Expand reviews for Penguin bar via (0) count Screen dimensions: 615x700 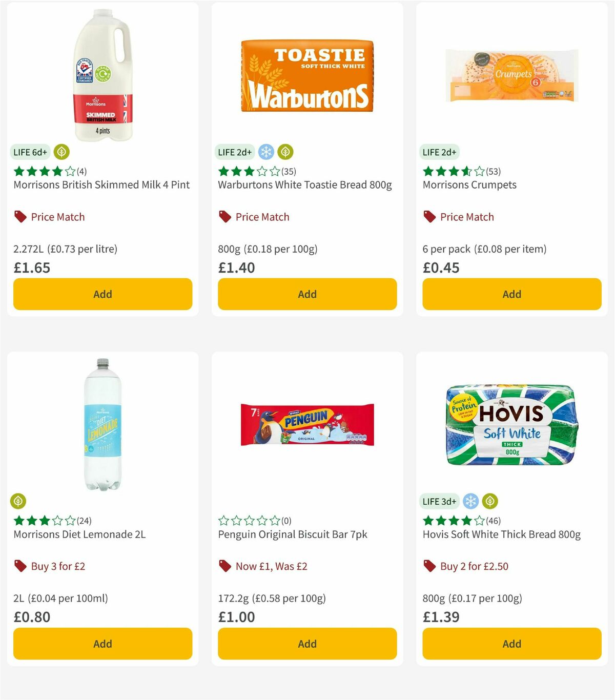pyautogui.click(x=286, y=521)
